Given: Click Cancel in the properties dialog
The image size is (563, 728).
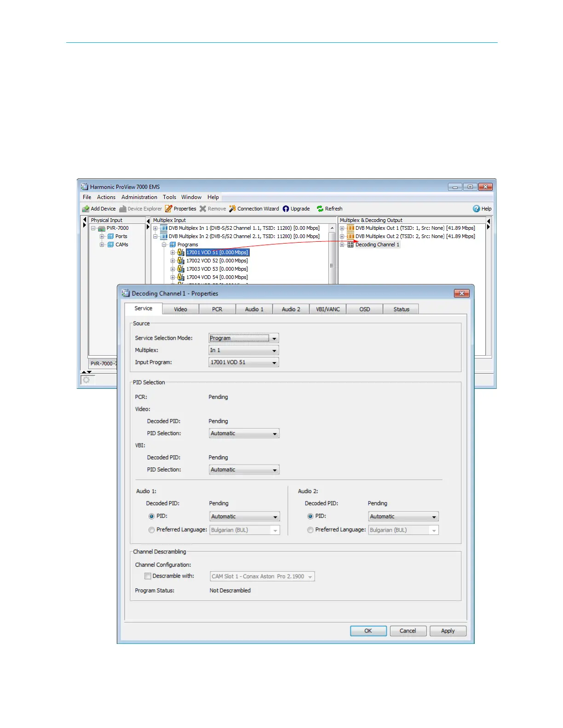Looking at the screenshot, I should (408, 631).
